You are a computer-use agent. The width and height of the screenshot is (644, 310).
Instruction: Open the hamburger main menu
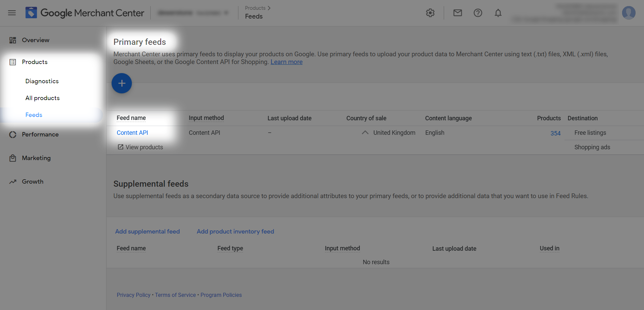pos(12,13)
